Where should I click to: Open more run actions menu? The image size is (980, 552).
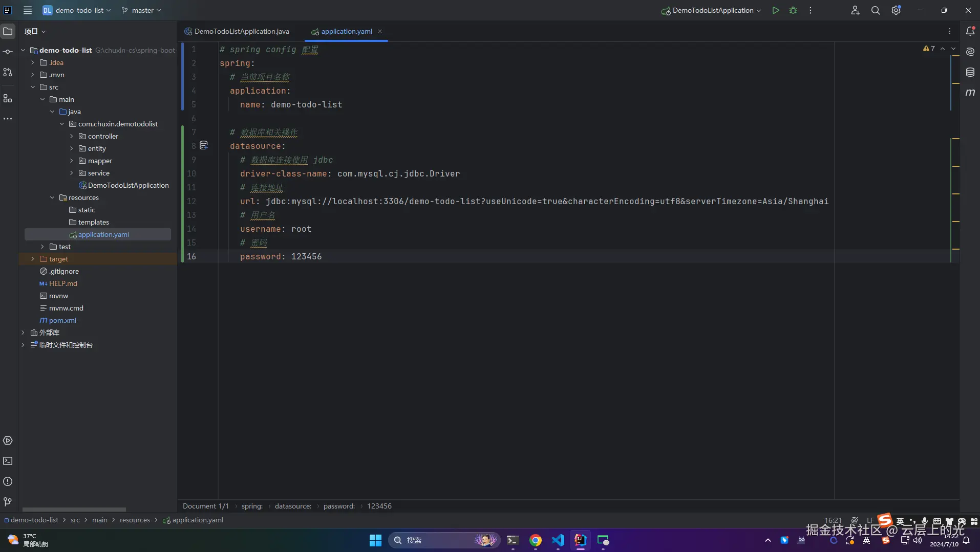(811, 10)
